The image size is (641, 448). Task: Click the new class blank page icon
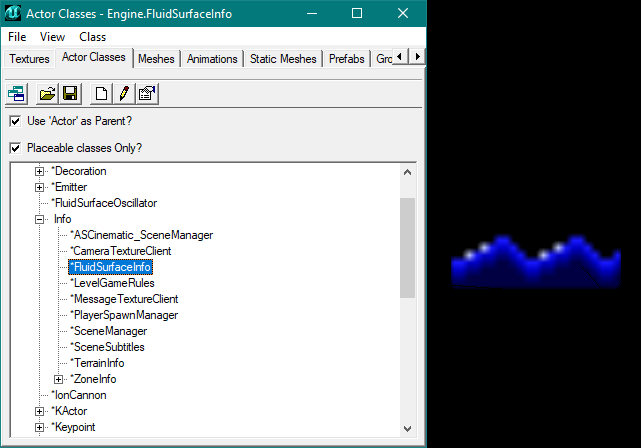(101, 94)
